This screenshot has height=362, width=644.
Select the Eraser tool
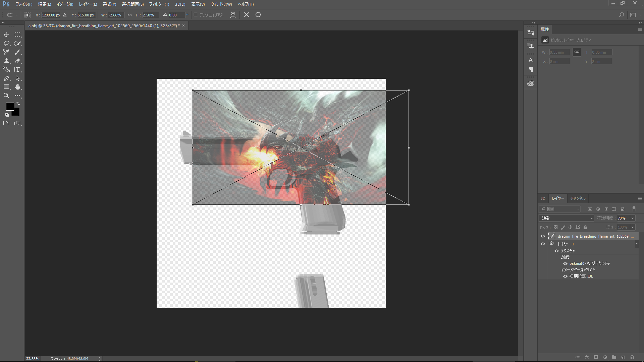[x=17, y=61]
